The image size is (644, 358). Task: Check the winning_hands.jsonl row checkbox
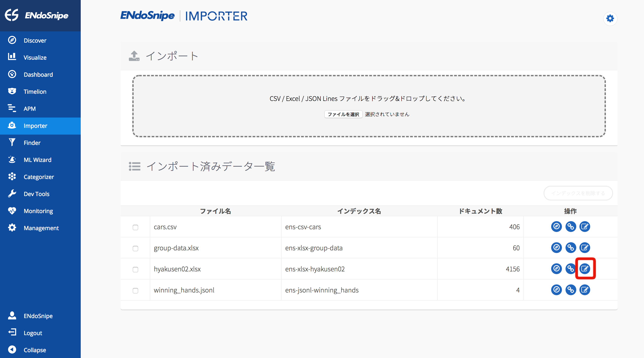pos(135,290)
